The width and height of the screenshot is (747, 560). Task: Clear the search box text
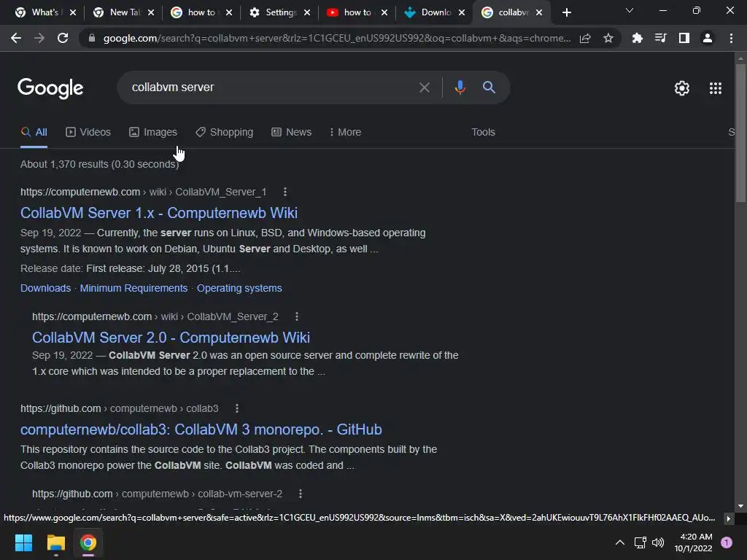pos(424,87)
